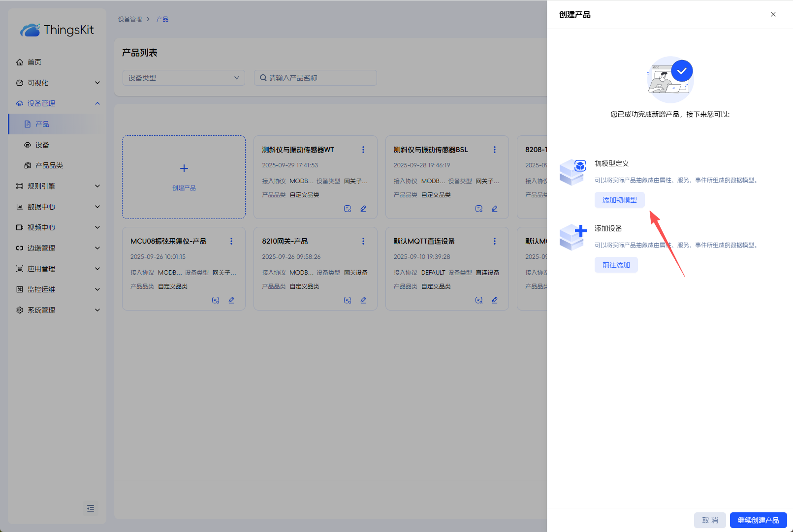Image resolution: width=793 pixels, height=532 pixels.
Task: Open three-dot menu on MCU08振弦采集仪-产品 card
Action: (231, 241)
